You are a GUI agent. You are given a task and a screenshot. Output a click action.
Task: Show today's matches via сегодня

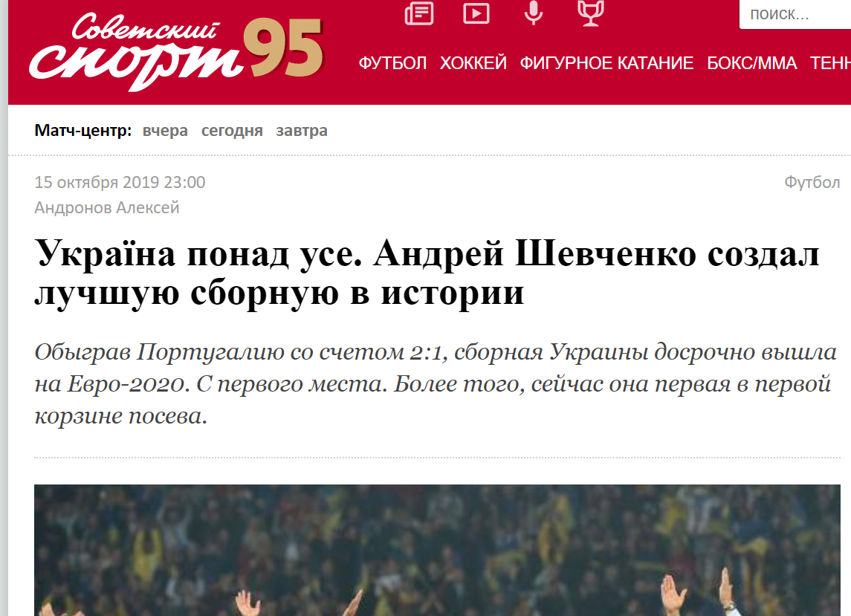[x=232, y=131]
